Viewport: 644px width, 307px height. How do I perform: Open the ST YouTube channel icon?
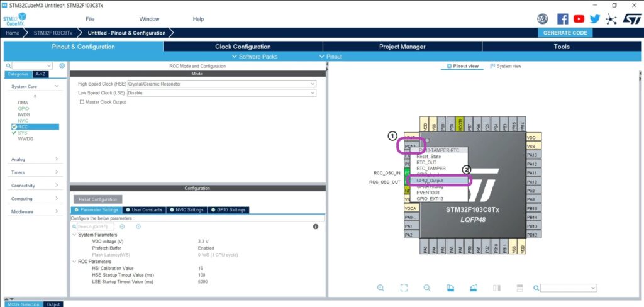(x=579, y=19)
